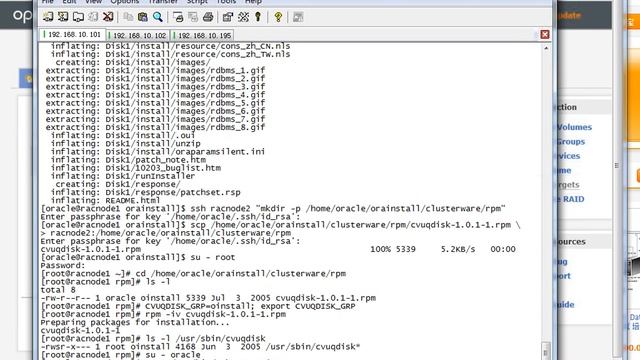The width and height of the screenshot is (640, 360).
Task: Open Session Options from the toolbar
Action: pos(228,17)
